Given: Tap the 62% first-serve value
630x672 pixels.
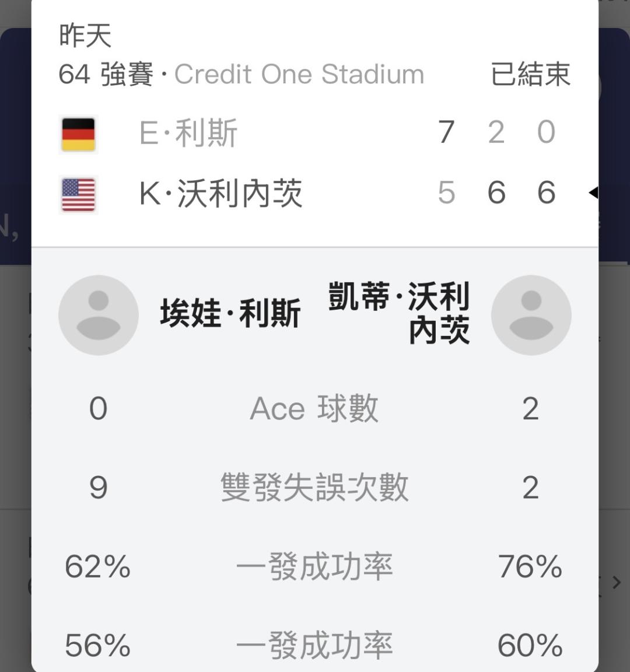Looking at the screenshot, I should click(x=97, y=566).
